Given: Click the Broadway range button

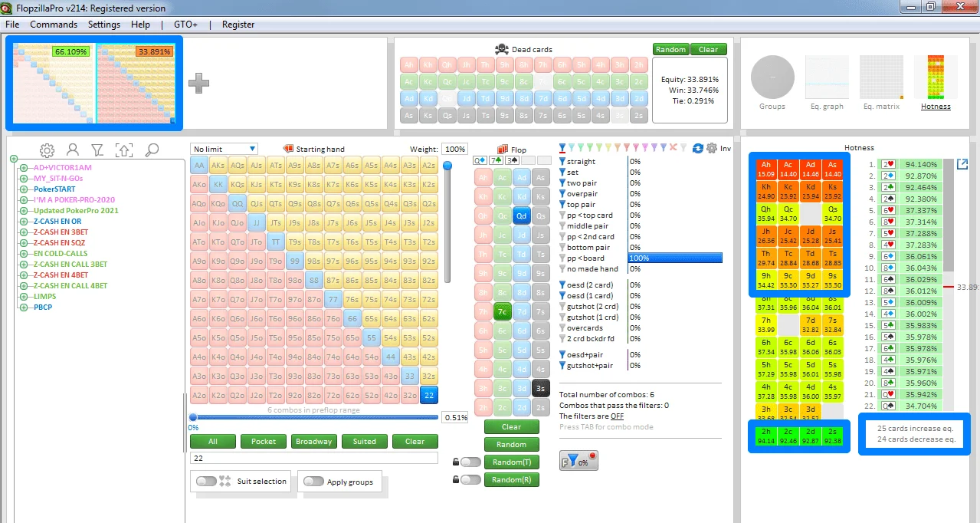Looking at the screenshot, I should pos(314,442).
